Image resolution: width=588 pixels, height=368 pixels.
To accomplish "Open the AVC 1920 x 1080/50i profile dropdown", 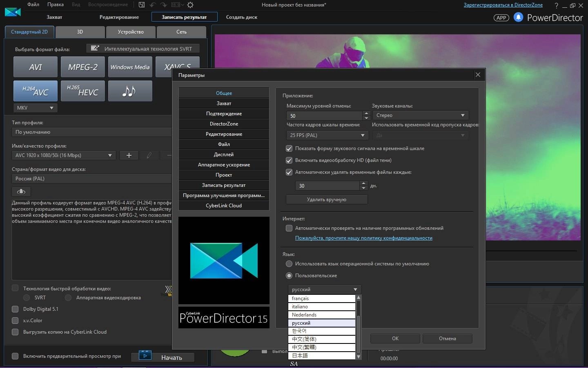I will point(64,155).
